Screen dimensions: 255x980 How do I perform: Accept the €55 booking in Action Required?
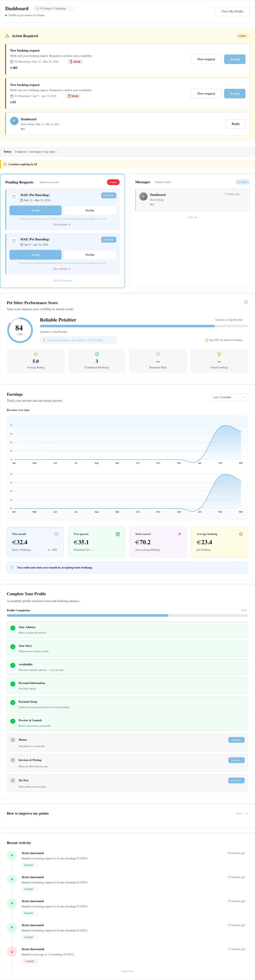235,94
